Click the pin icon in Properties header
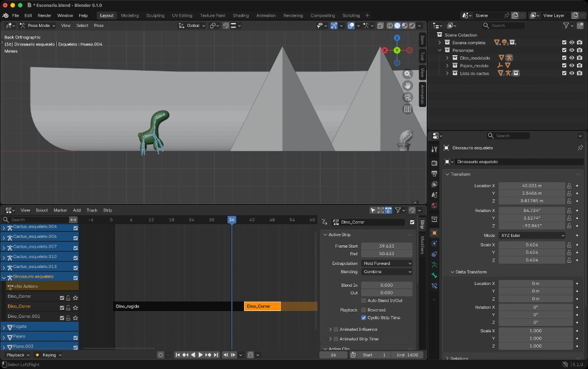The height and width of the screenshot is (369, 588). click(580, 148)
